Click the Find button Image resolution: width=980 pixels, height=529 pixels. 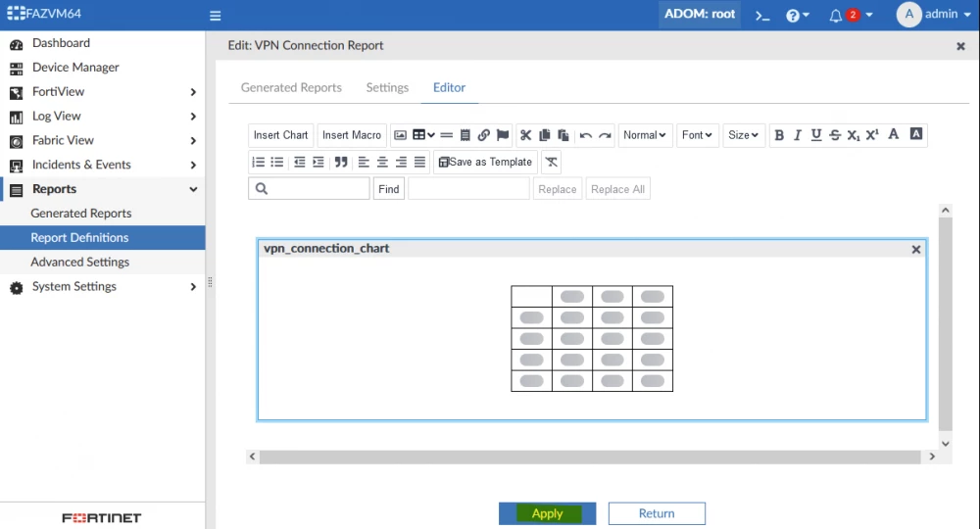coord(389,189)
